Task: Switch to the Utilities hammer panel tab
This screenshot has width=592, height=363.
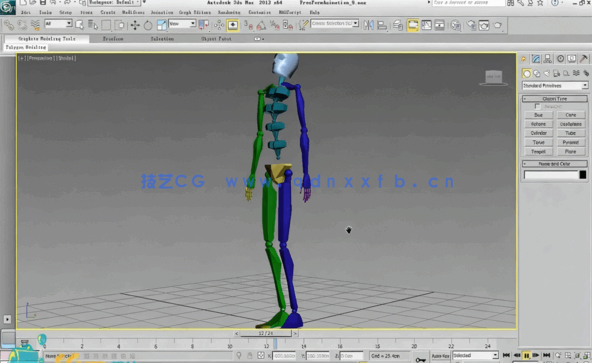Action: click(x=584, y=59)
